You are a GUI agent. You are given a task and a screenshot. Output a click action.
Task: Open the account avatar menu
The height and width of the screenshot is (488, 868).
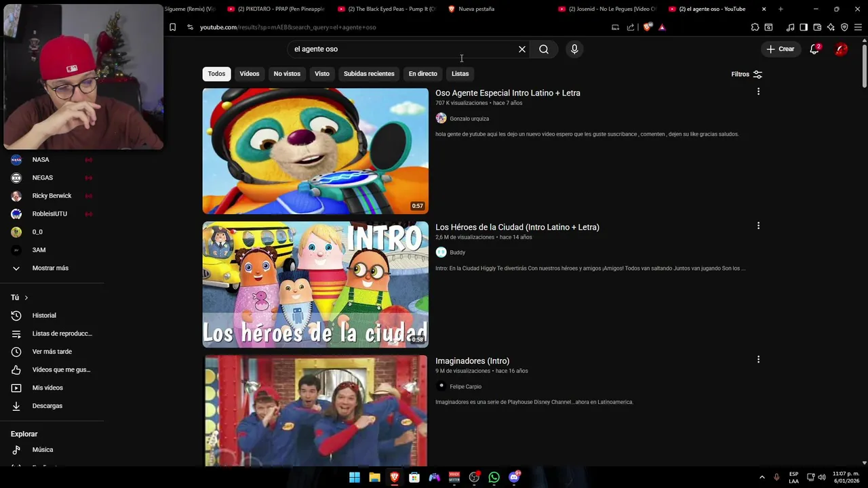841,49
